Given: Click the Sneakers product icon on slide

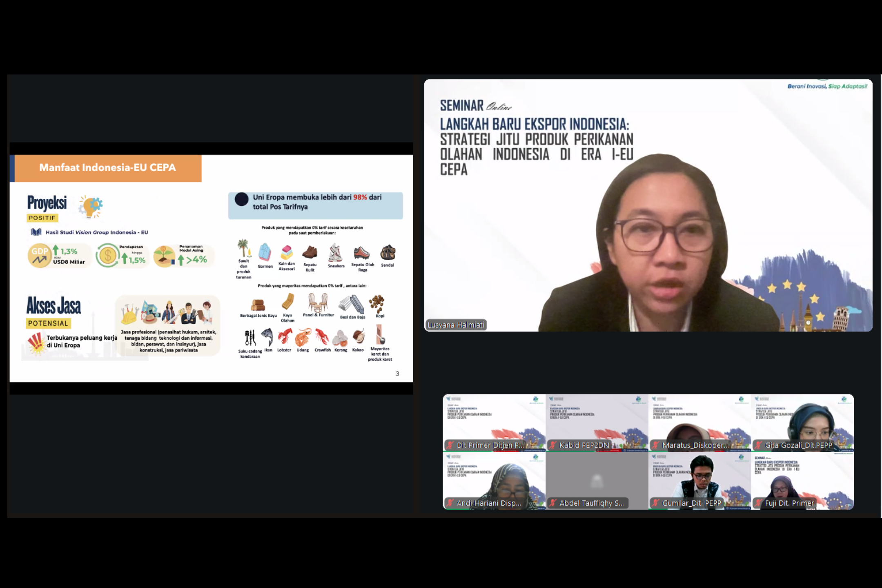Looking at the screenshot, I should (335, 253).
